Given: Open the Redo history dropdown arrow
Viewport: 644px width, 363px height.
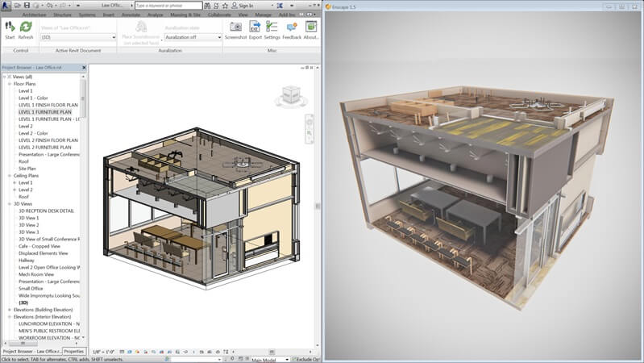Looking at the screenshot, I should (69, 6).
